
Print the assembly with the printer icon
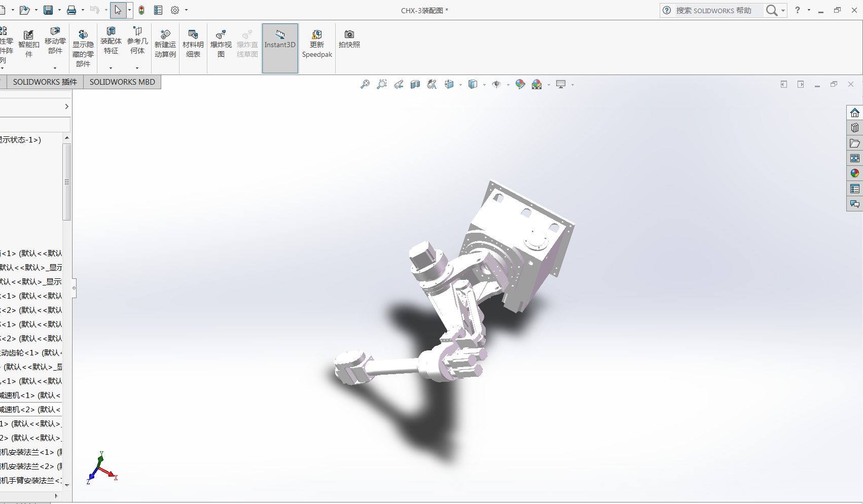click(71, 10)
